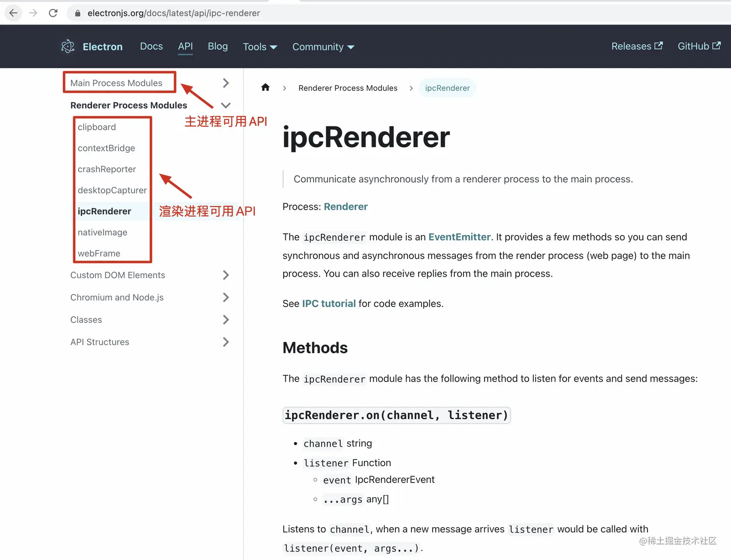Image resolution: width=731 pixels, height=560 pixels.
Task: Reload the page with the refresh icon
Action: pos(53,13)
